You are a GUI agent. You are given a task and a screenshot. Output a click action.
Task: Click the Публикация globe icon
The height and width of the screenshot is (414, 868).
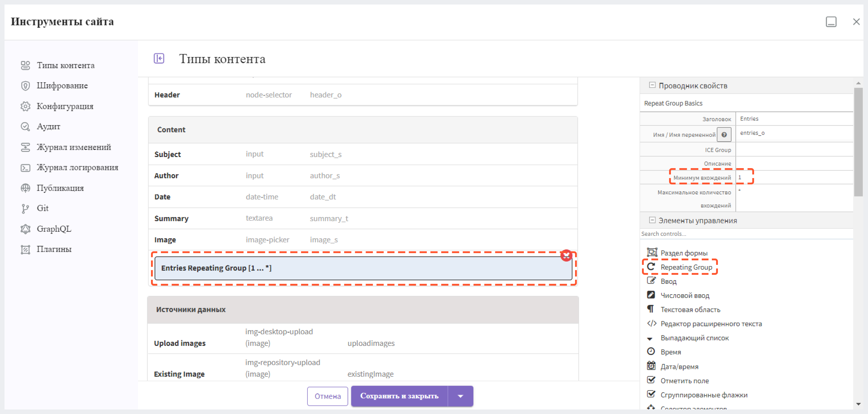point(25,188)
